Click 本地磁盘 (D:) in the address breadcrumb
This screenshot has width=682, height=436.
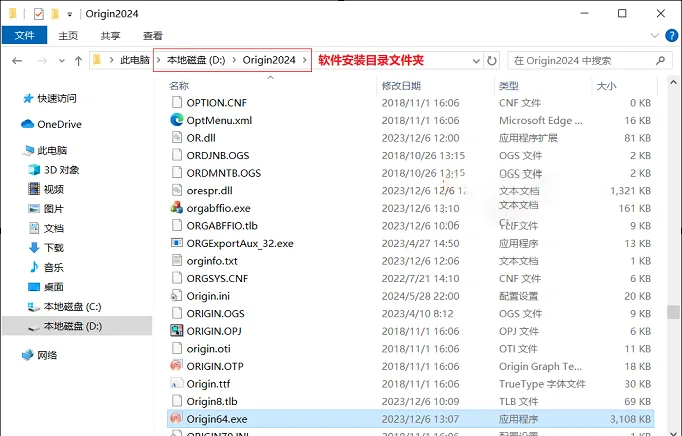196,60
